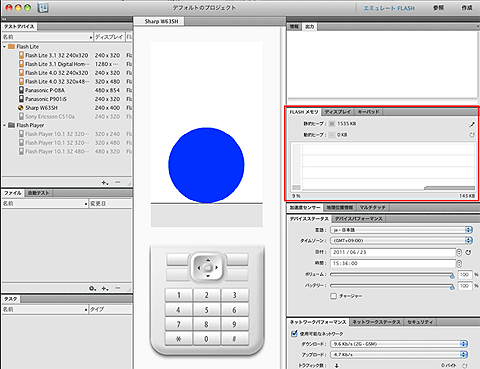480x369 pixels.
Task: Click the 参照 browse workspace button
Action: pos(438,8)
